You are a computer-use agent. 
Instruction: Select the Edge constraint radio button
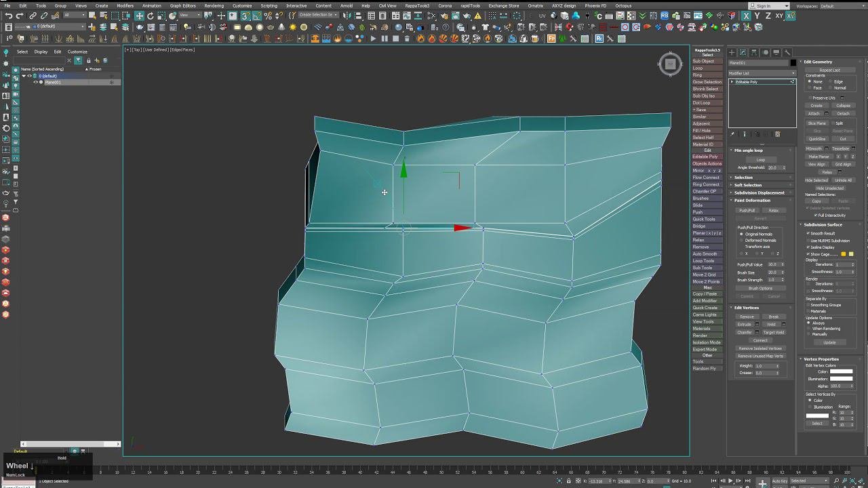pyautogui.click(x=831, y=81)
